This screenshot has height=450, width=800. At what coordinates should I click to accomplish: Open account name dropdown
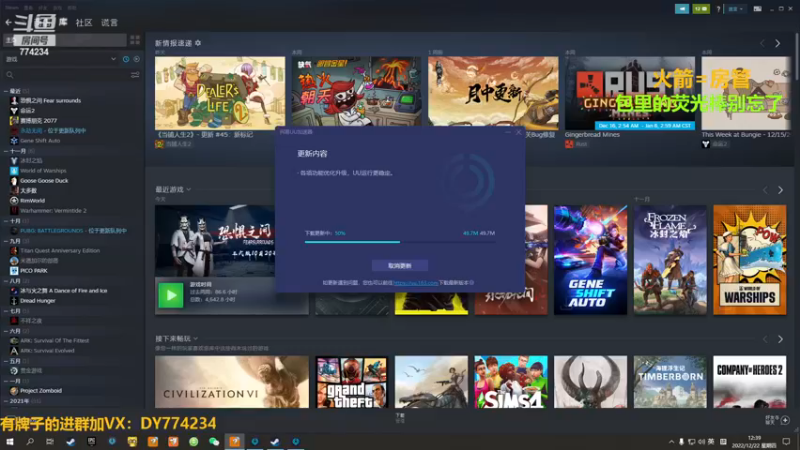pos(735,9)
